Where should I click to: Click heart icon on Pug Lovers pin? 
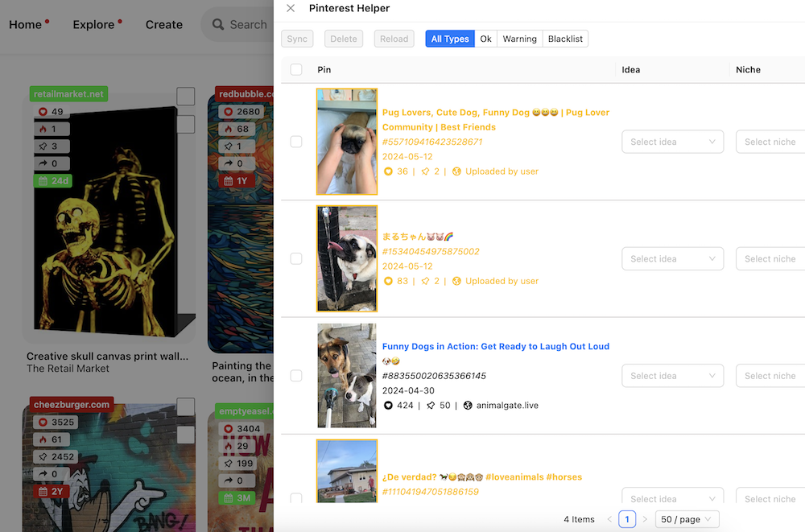[388, 171]
